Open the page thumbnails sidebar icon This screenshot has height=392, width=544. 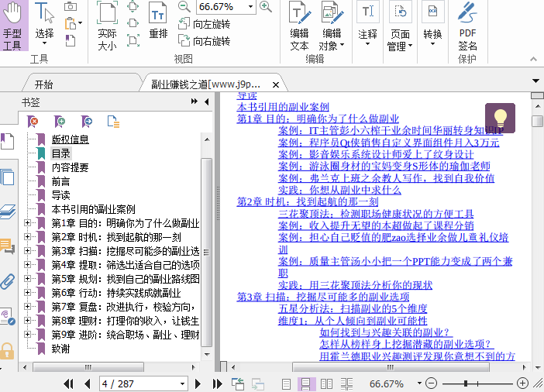tap(8, 177)
